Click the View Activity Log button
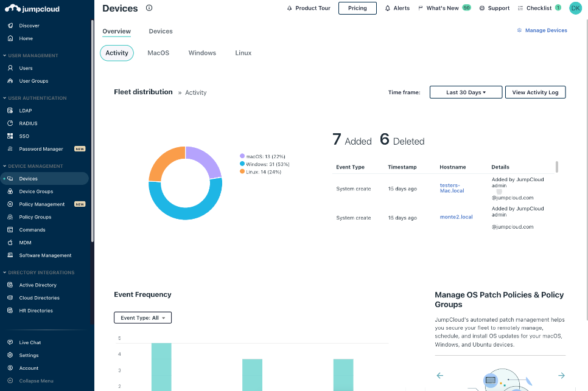Viewport: 588px width, 391px height. (x=535, y=92)
